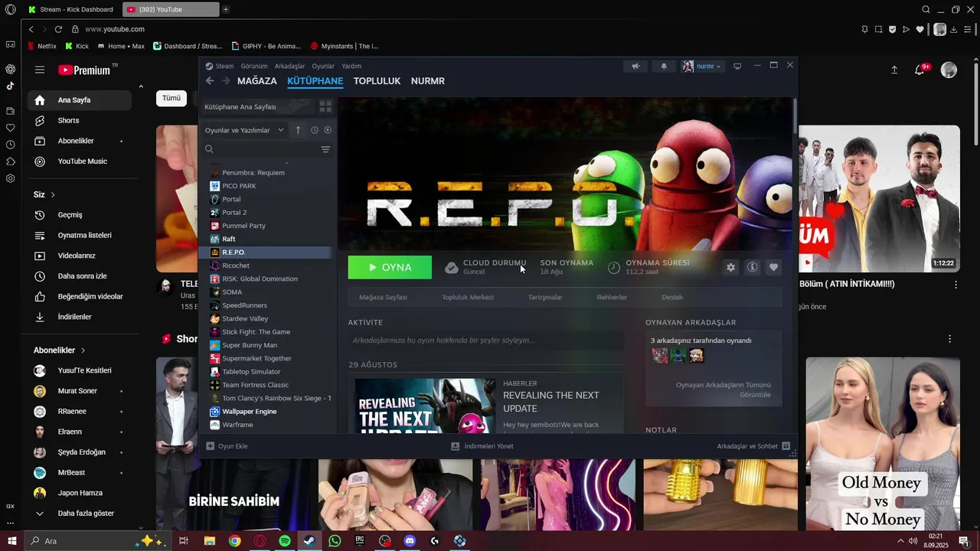Filter library by recent clock icon
Viewport: 980px width, 551px height.
[x=314, y=130]
